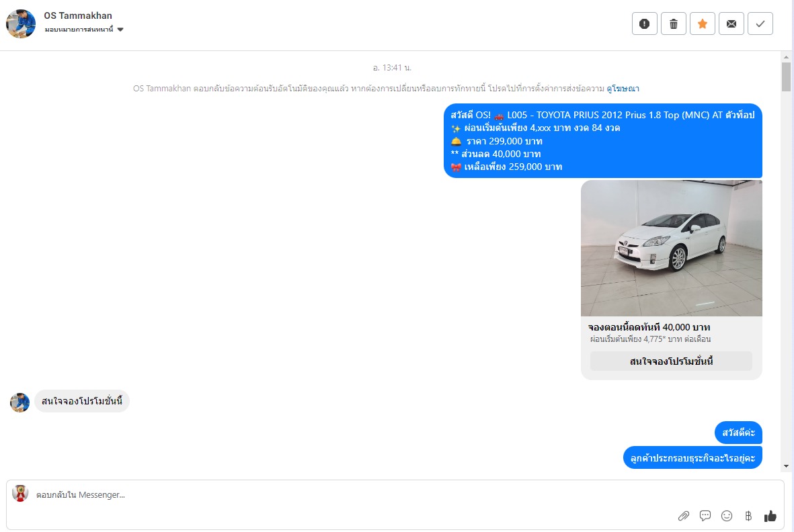Screen dimensions: 794x532
Task: Mark conversation unread with envelope icon
Action: click(731, 24)
